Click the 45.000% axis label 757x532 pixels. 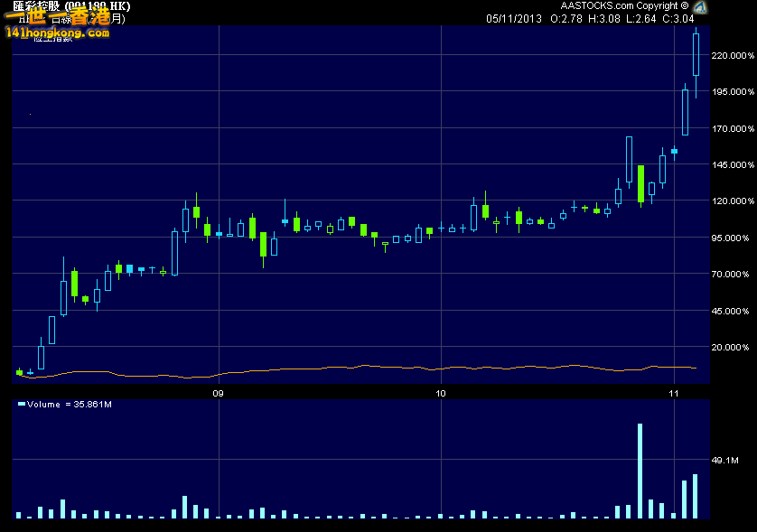733,311
